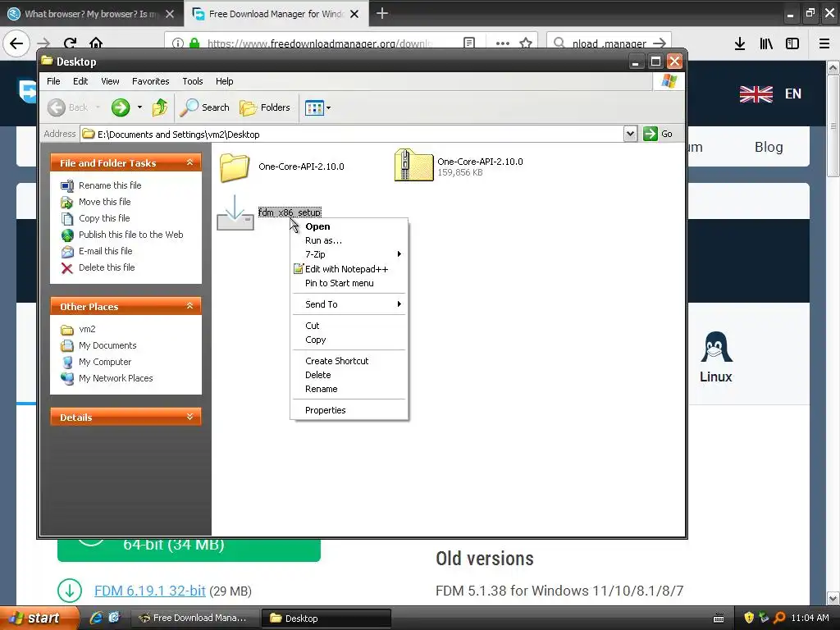Click the Views icon in Explorer toolbar
The image size is (840, 630).
pos(314,107)
